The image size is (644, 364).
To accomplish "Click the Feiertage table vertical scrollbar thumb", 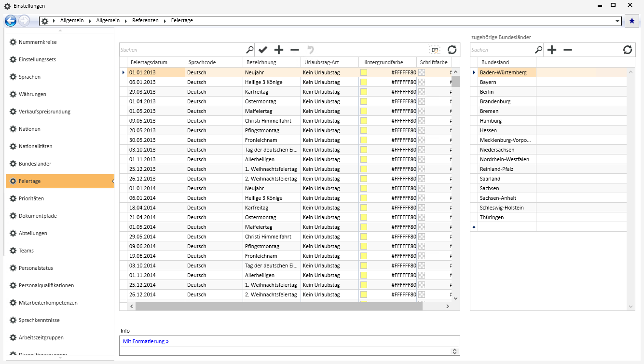I will pyautogui.click(x=456, y=81).
